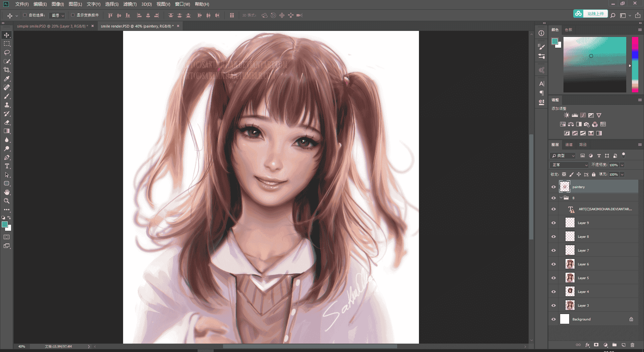Switch to the Channels panel tab
This screenshot has height=352, width=644.
click(569, 144)
